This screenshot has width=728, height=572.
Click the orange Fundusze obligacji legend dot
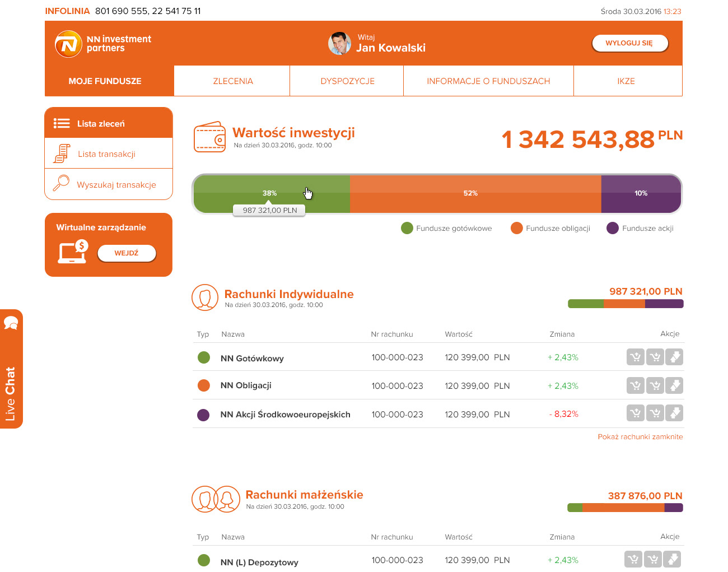point(517,228)
